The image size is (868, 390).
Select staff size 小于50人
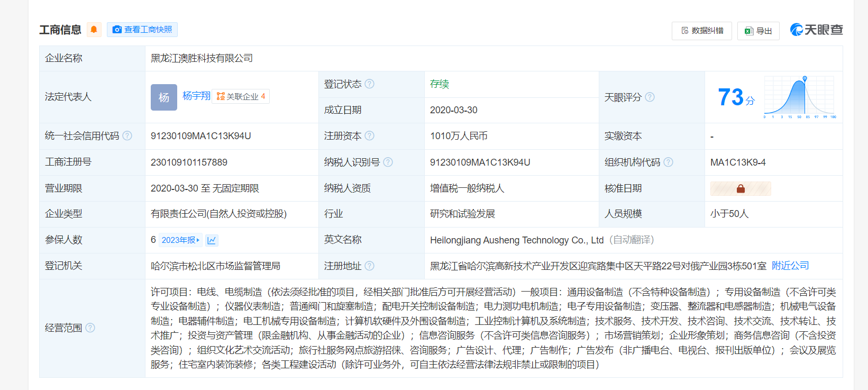pyautogui.click(x=729, y=214)
